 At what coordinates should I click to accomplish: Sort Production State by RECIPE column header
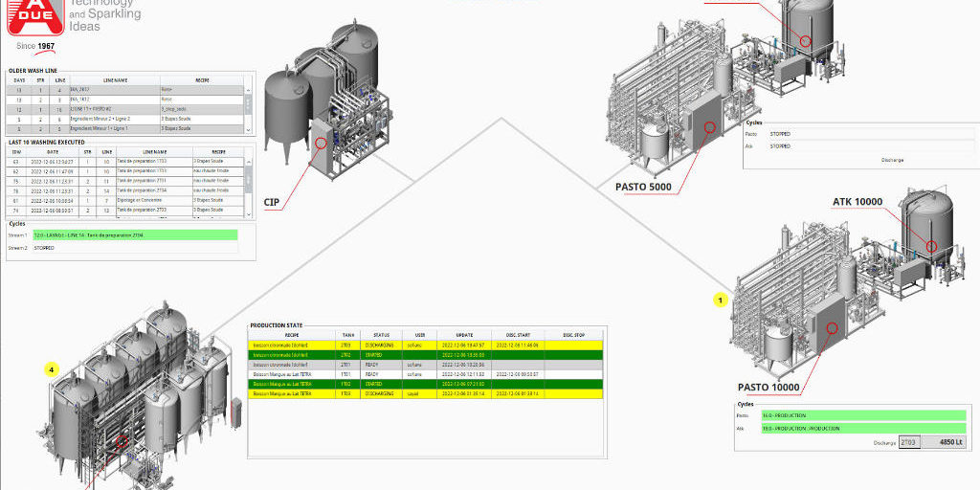[x=293, y=335]
